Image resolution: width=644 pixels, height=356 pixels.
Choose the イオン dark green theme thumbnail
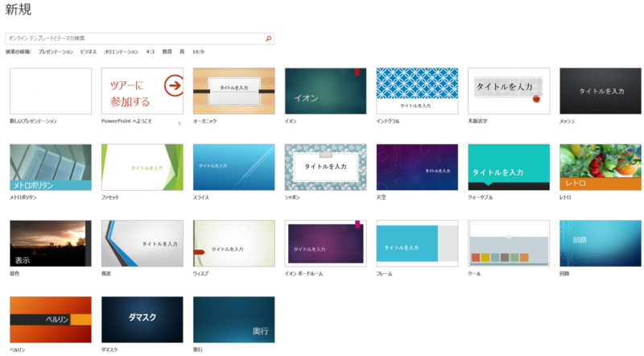click(325, 91)
